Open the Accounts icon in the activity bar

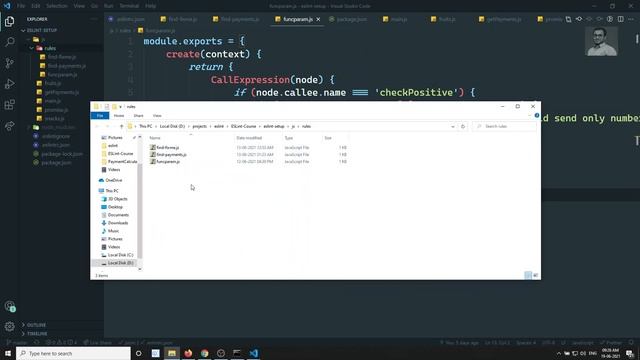click(9, 306)
